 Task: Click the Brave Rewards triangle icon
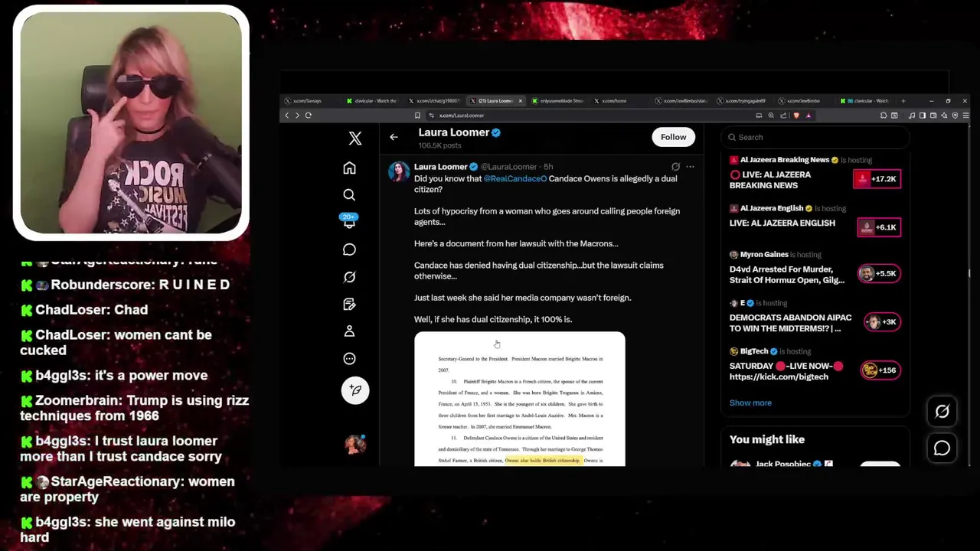pos(808,116)
